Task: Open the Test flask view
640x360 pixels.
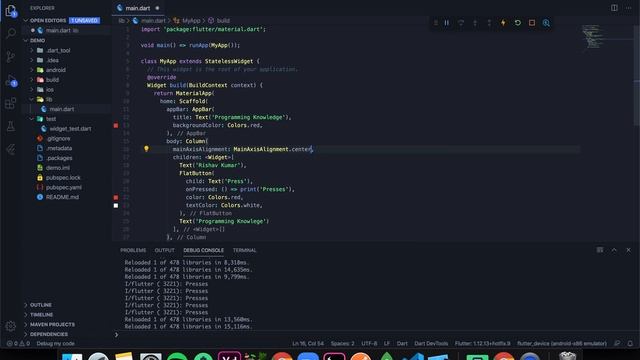Action: coord(11,127)
